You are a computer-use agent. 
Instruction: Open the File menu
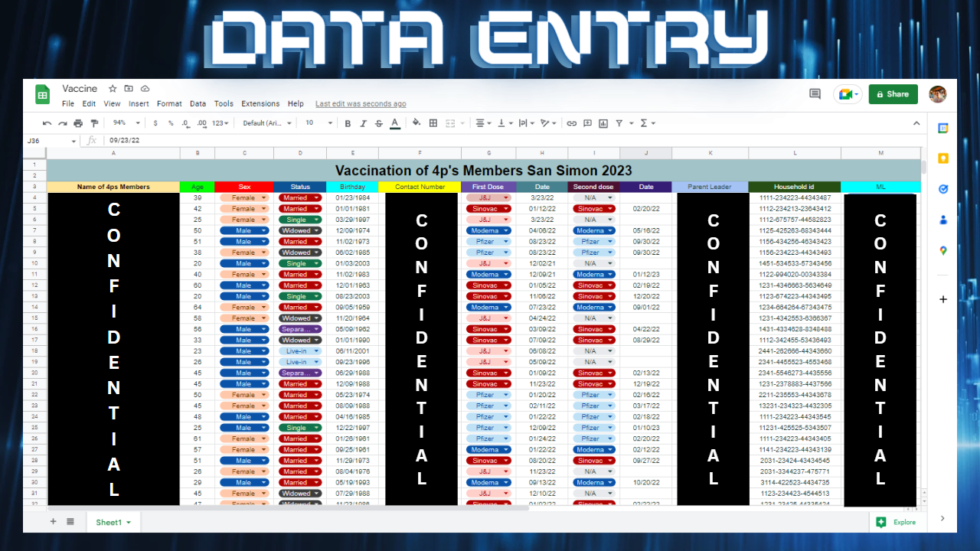tap(68, 104)
